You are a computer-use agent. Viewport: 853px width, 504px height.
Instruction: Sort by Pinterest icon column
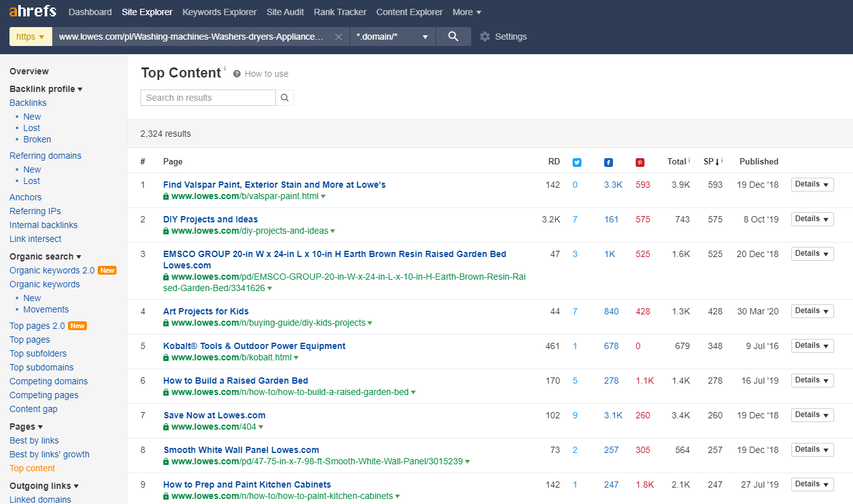[640, 162]
